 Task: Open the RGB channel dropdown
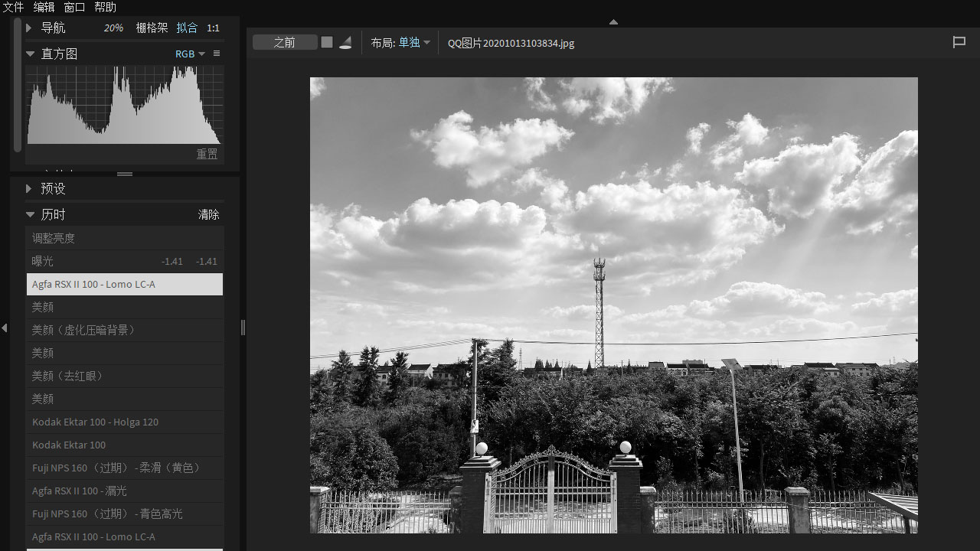(x=190, y=54)
